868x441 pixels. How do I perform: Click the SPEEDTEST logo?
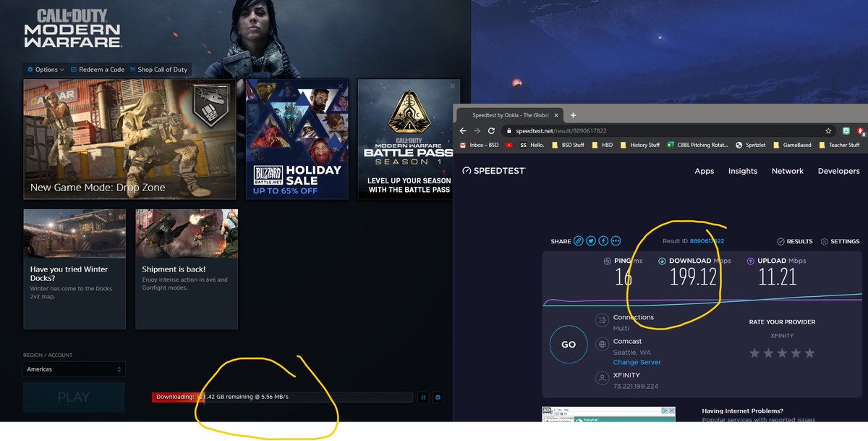tap(494, 171)
